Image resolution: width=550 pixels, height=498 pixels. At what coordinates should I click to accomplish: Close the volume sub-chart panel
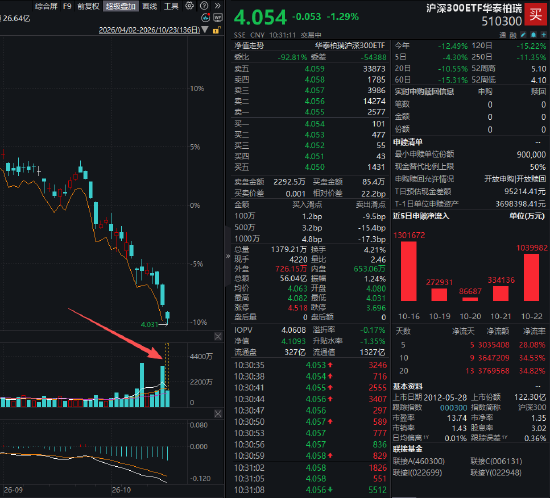coord(218,337)
